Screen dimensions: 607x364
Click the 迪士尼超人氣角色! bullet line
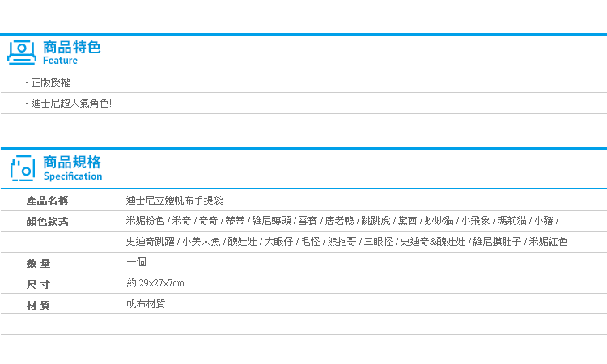pos(69,104)
